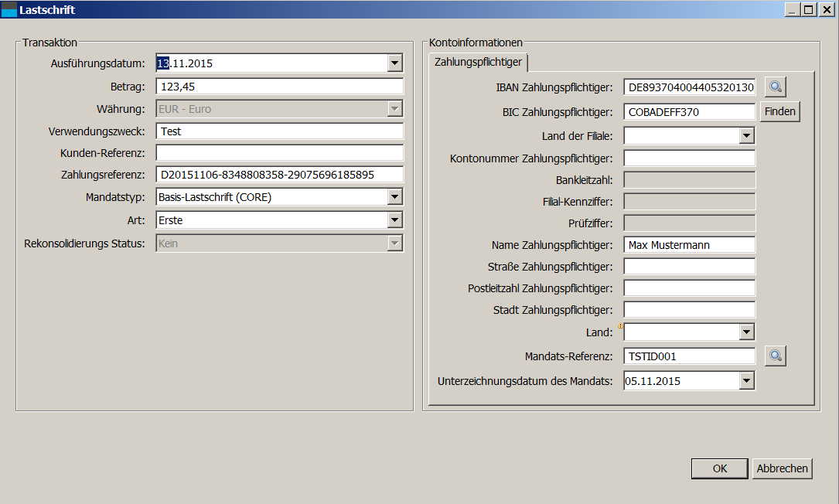Click the Unterzeichnungsdatum date text 05.11.2015
Image resolution: width=839 pixels, height=504 pixels.
click(653, 381)
